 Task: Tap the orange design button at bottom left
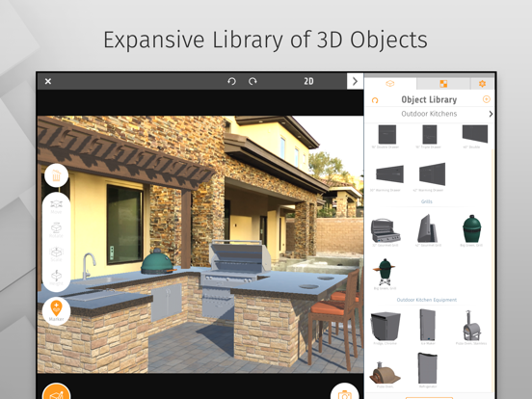click(56, 391)
